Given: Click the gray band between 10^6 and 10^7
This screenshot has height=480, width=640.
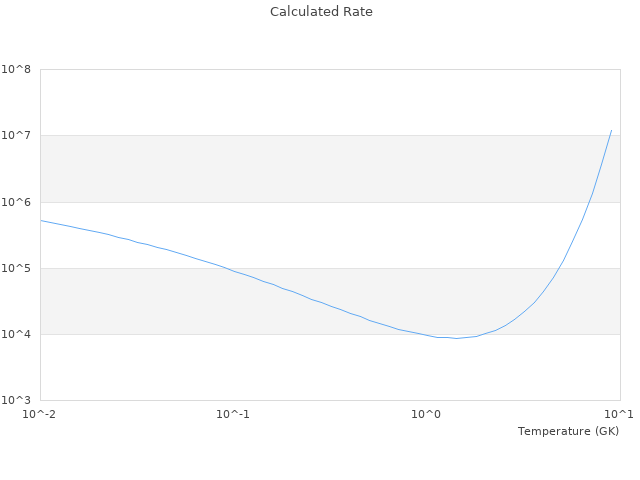Looking at the screenshot, I should (x=300, y=169).
